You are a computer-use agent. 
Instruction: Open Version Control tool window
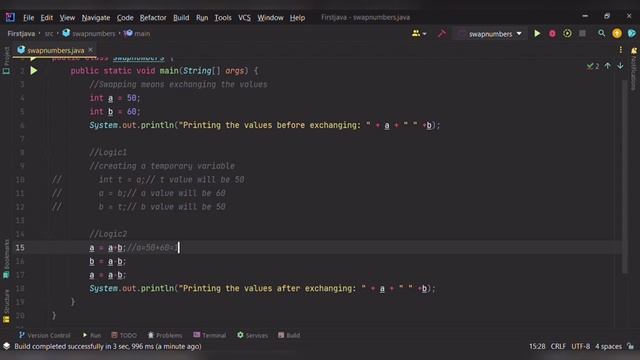(x=44, y=335)
